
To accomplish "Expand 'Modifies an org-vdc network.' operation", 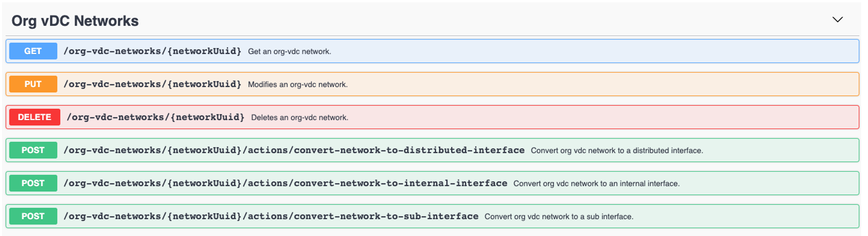I will pos(298,85).
